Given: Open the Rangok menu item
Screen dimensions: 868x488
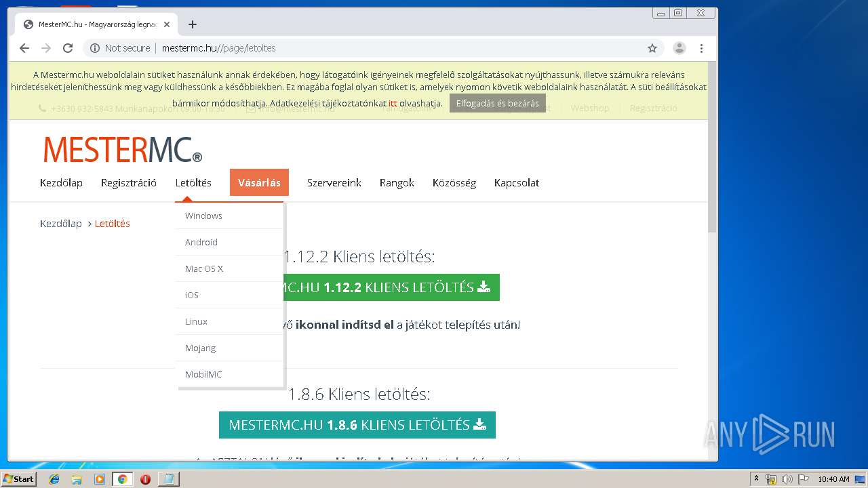Looking at the screenshot, I should pos(397,183).
